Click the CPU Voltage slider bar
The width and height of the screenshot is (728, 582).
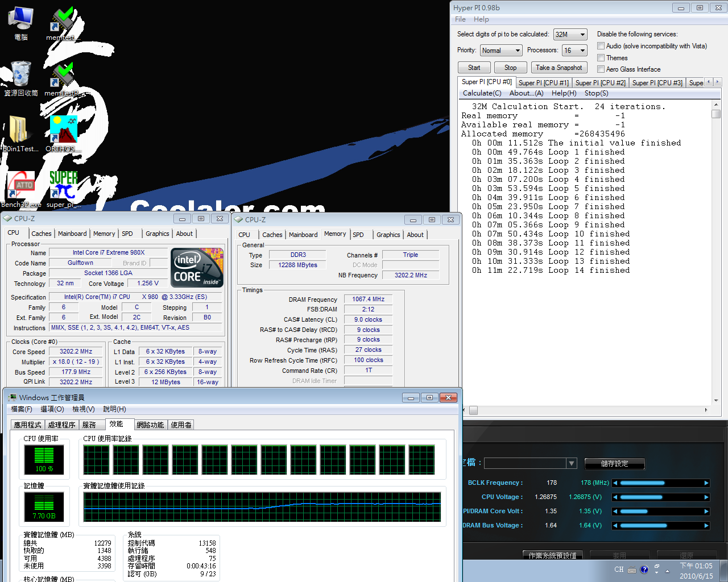pyautogui.click(x=660, y=497)
